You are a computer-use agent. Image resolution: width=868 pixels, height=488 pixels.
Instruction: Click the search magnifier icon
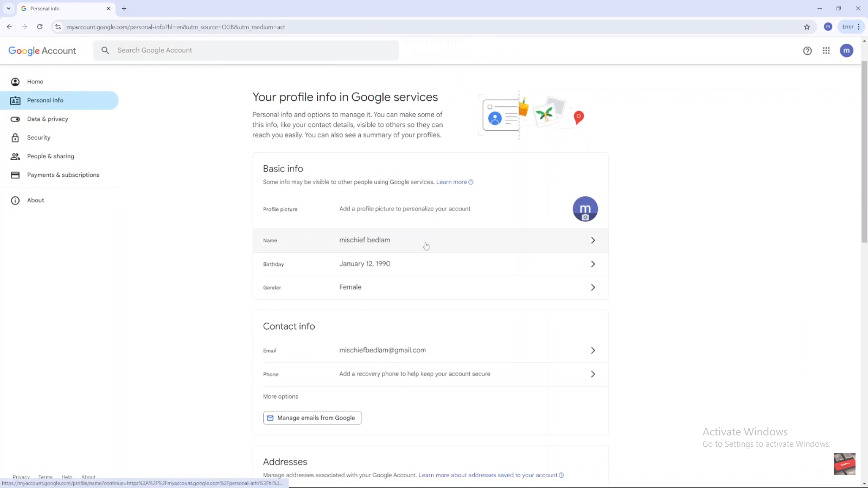coord(105,50)
